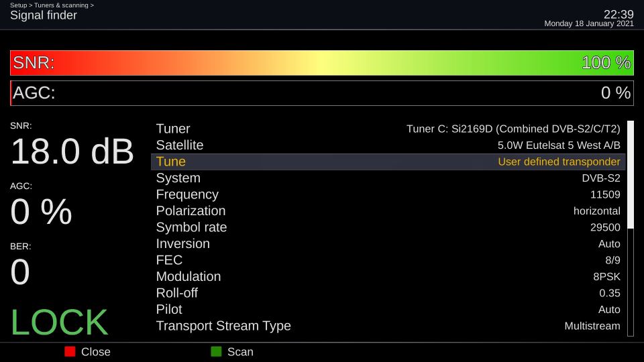The height and width of the screenshot is (362, 644).
Task: Click the AGC level bar
Action: coord(322,93)
